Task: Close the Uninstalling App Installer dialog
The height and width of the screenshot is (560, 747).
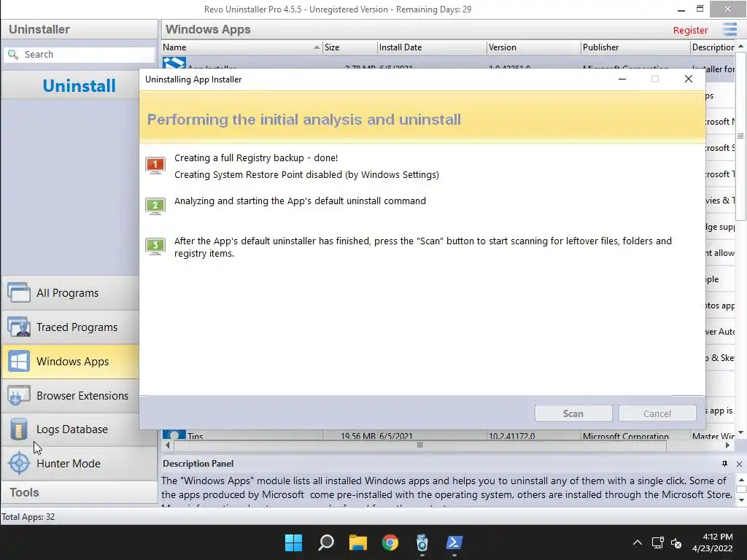Action: click(x=689, y=79)
